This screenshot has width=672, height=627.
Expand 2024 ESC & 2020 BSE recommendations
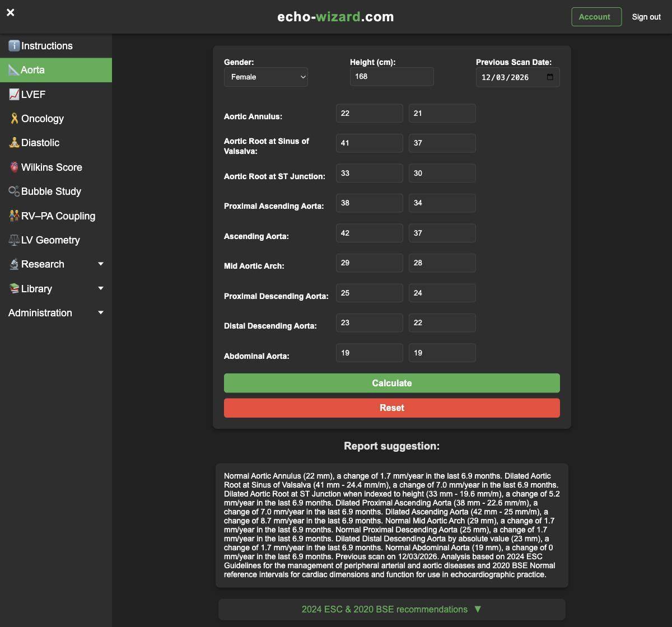[x=392, y=609]
